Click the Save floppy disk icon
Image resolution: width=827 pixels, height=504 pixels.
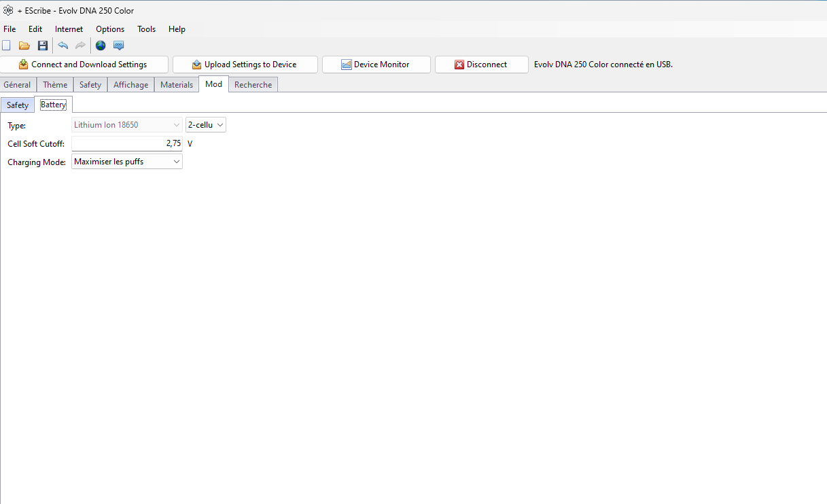[x=43, y=46]
